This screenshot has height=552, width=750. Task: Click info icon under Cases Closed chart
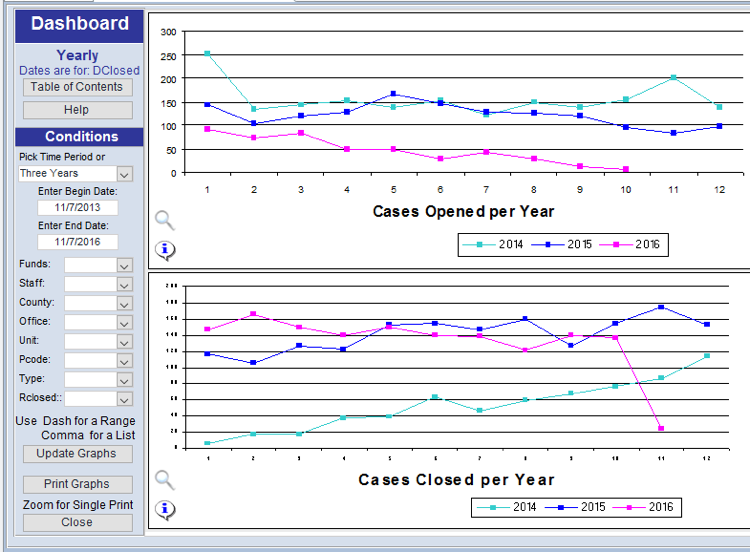(165, 510)
